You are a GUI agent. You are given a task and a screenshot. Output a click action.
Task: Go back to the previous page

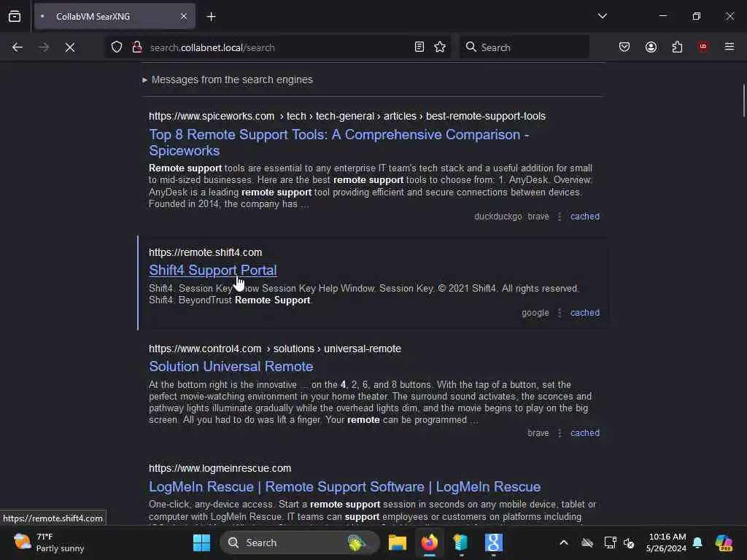point(18,47)
